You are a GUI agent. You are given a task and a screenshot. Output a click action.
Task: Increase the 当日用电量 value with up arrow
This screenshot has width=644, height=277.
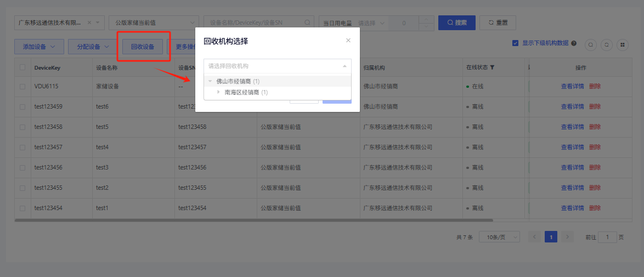click(x=426, y=20)
